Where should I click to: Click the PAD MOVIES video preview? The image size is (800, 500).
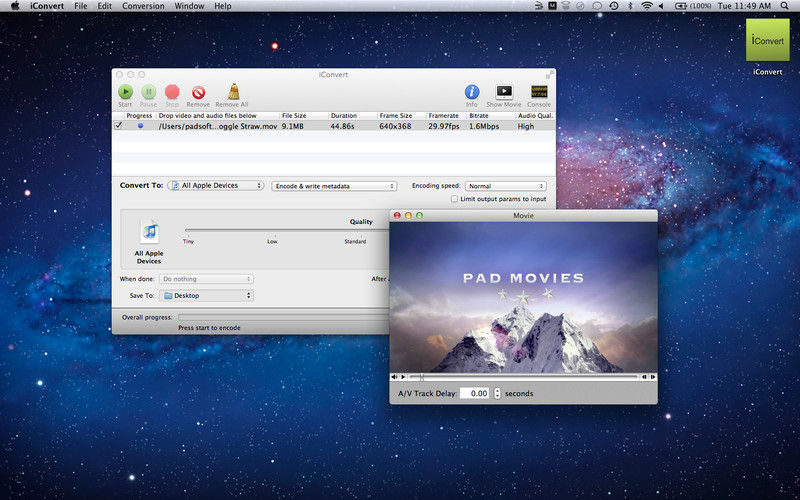pos(523,297)
